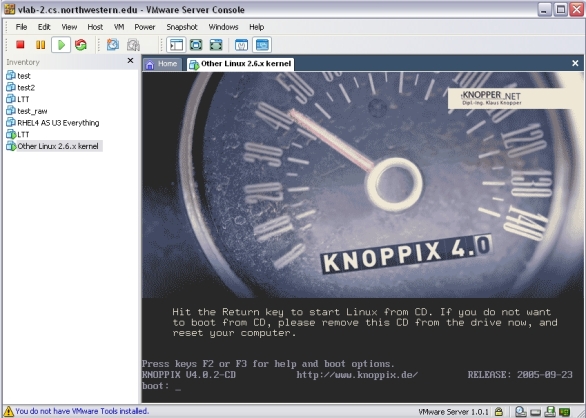The image size is (586, 418).
Task: Click the VM icon beside 'test_raw'
Action: point(11,111)
